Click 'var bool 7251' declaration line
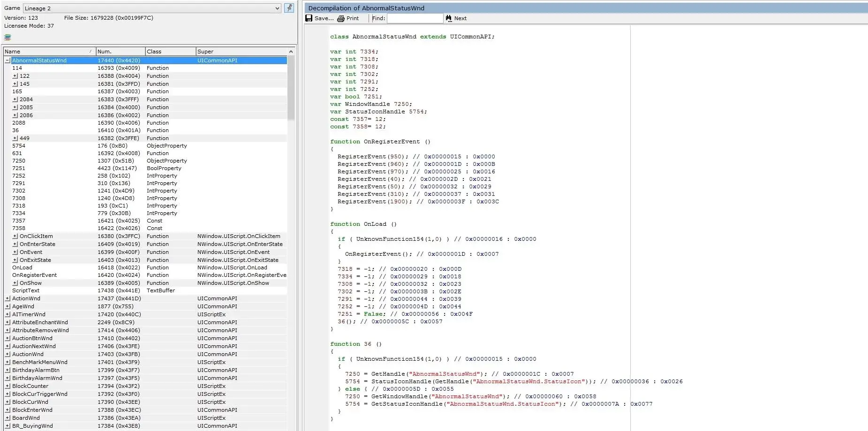Image resolution: width=868 pixels, height=431 pixels. coord(356,97)
